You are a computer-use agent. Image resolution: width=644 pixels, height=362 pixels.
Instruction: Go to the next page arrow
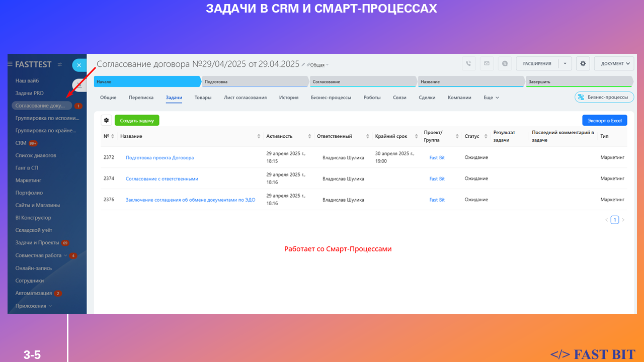tap(623, 220)
